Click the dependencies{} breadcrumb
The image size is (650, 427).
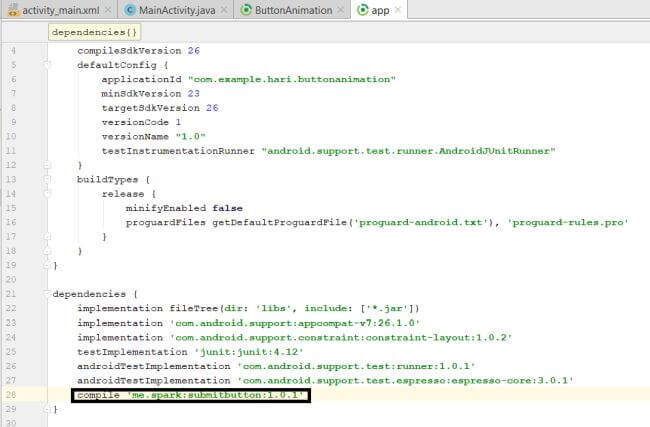click(x=94, y=32)
